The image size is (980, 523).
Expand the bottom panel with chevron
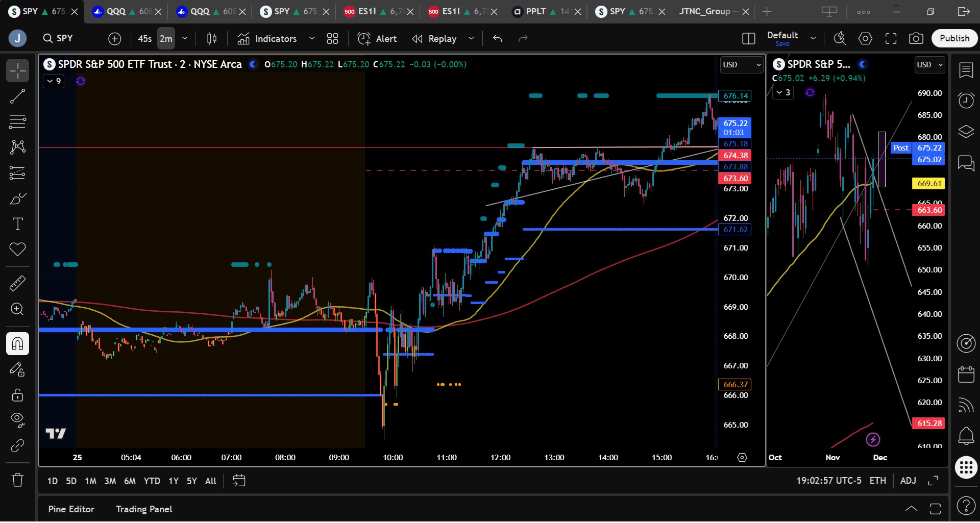pos(911,509)
